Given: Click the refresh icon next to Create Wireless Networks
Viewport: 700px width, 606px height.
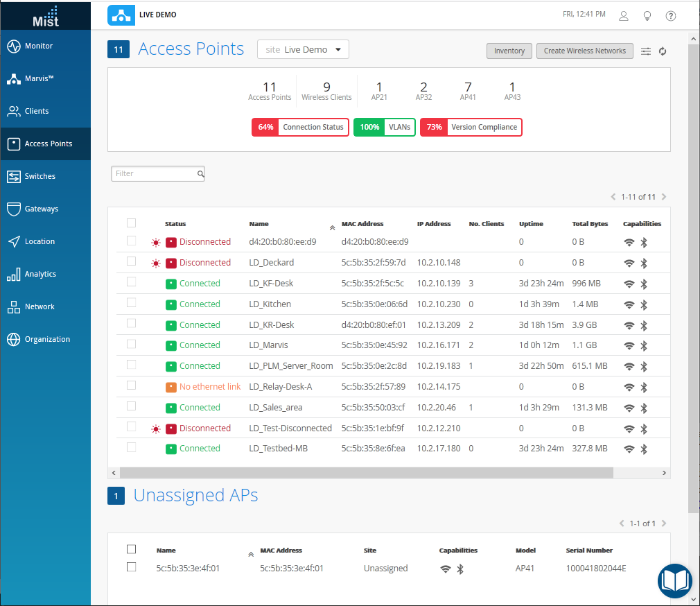Looking at the screenshot, I should tap(663, 51).
